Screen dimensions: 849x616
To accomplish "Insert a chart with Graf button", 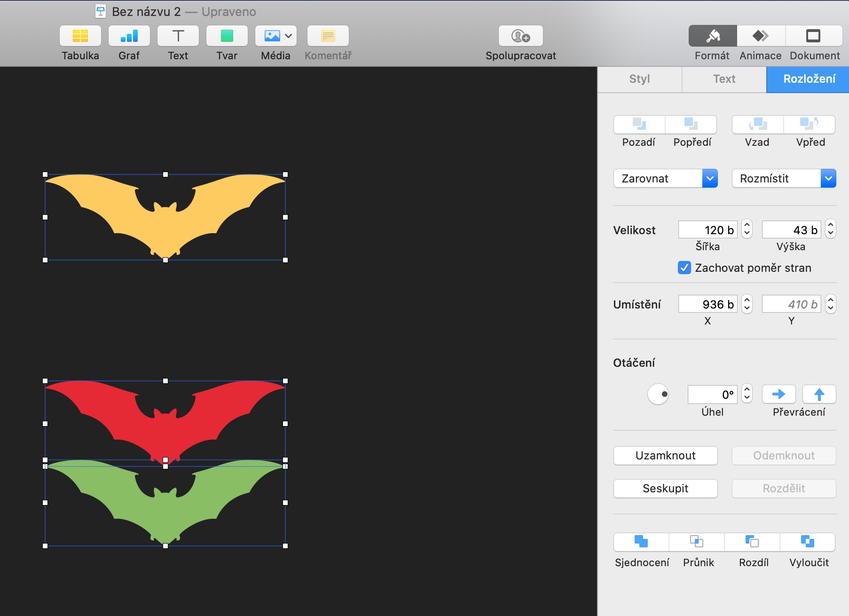I will (x=129, y=36).
